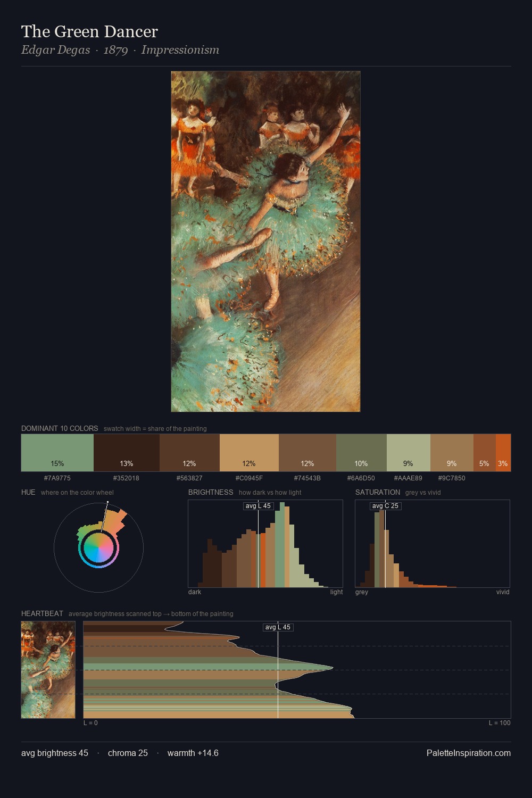Click the 'HUE' section heading
Image resolution: width=532 pixels, height=798 pixels.
click(x=28, y=492)
